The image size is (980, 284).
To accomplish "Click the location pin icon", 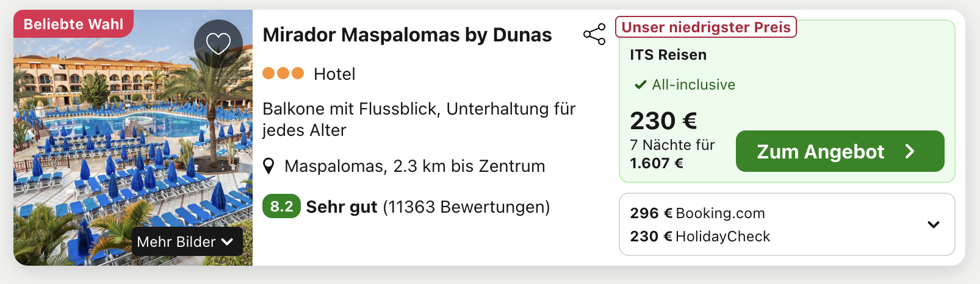I will coord(268,166).
